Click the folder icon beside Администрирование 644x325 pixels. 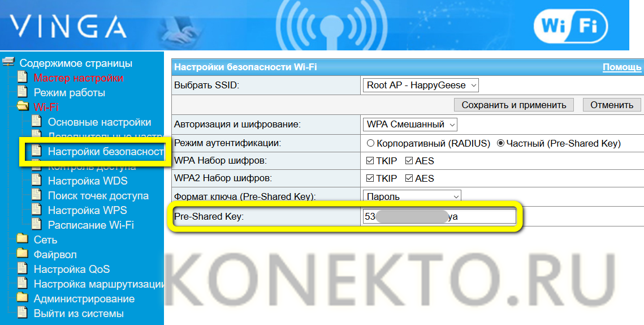pyautogui.click(x=22, y=298)
